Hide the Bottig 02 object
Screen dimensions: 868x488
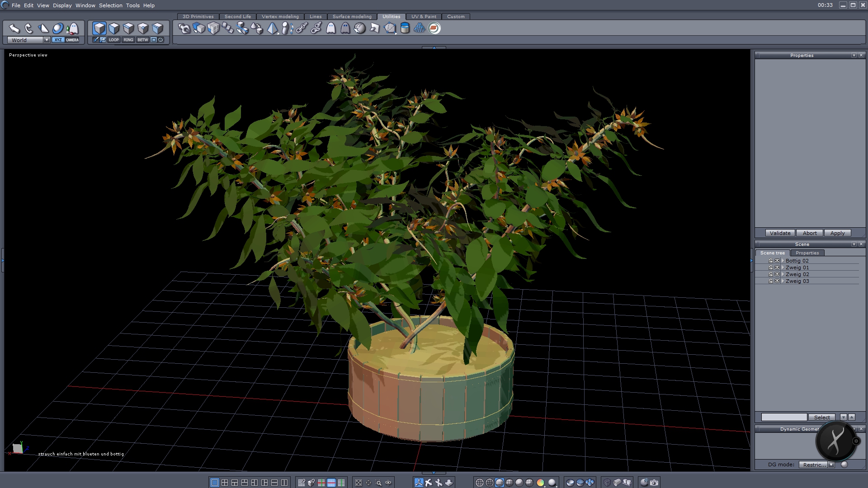point(777,261)
